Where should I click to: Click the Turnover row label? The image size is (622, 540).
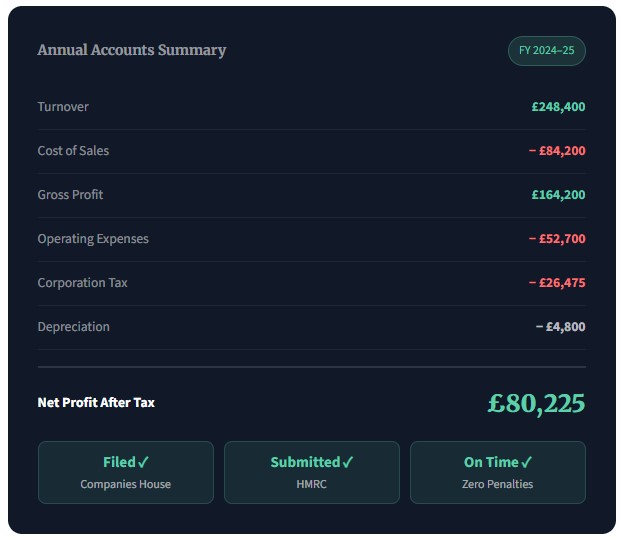tap(63, 107)
